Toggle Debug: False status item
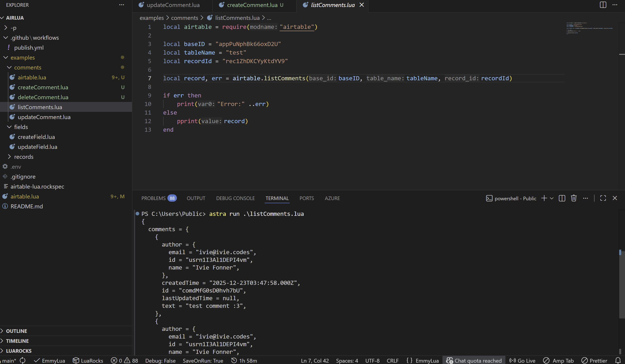The height and width of the screenshot is (364, 625). 160,360
